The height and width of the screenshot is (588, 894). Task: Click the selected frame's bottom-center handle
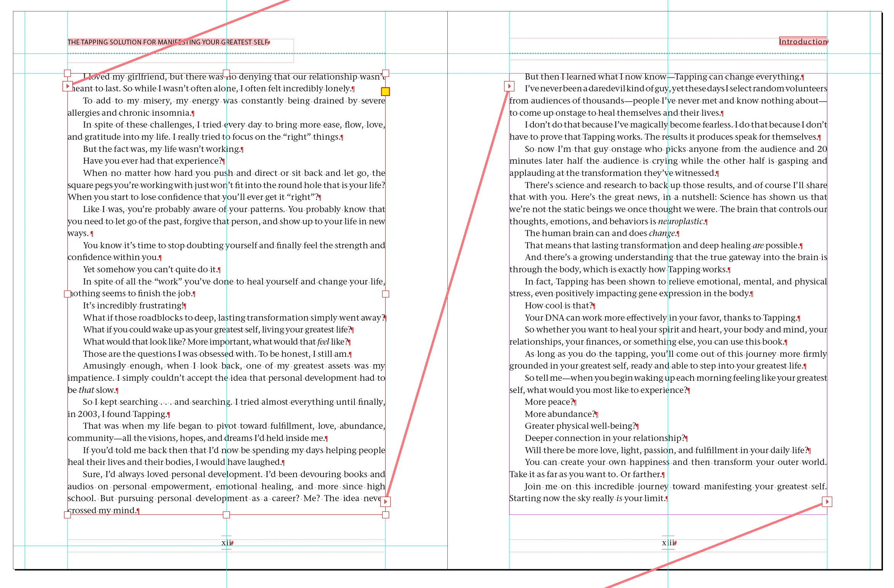click(226, 514)
